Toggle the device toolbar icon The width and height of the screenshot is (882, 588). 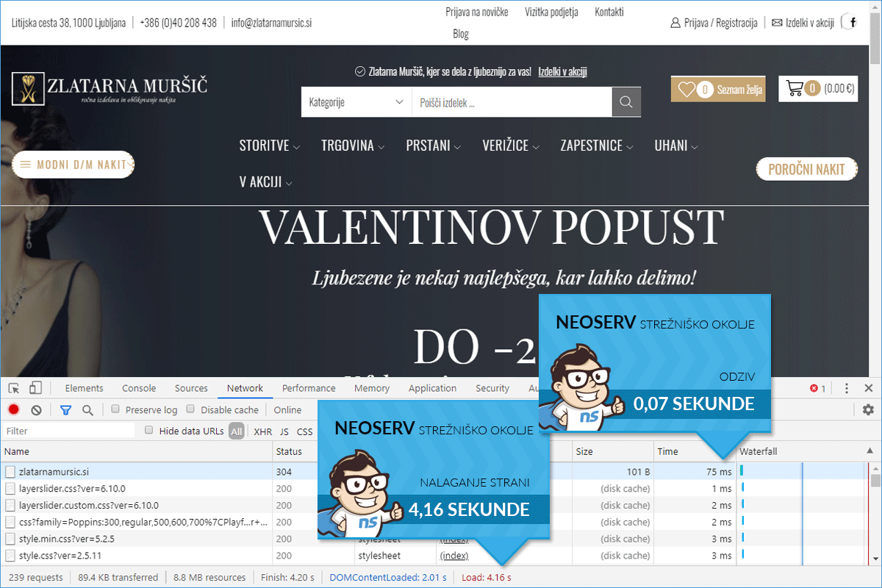(x=36, y=388)
